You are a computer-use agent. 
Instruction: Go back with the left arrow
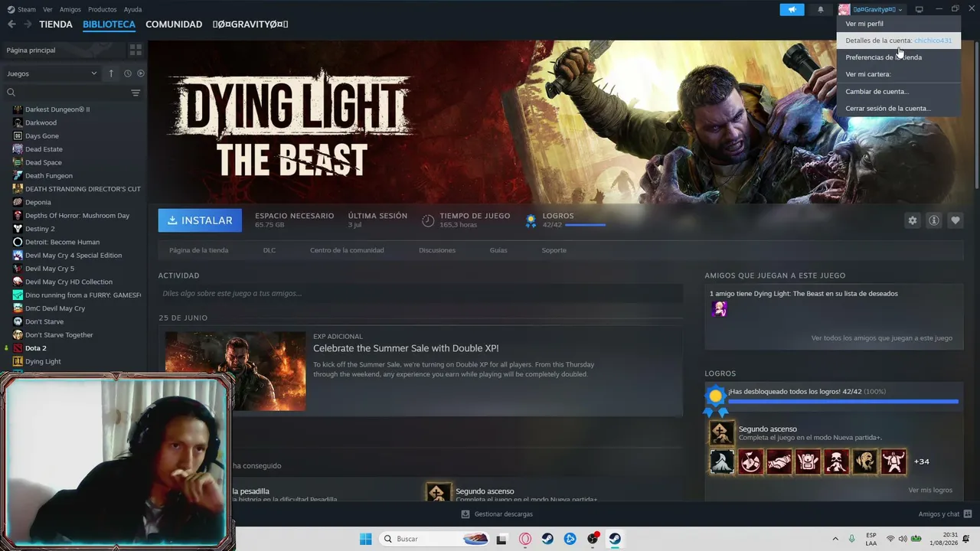11,24
